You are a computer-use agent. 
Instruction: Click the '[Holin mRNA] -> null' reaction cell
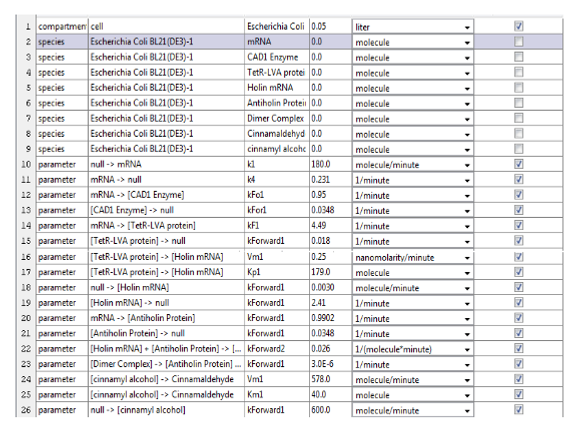166,303
